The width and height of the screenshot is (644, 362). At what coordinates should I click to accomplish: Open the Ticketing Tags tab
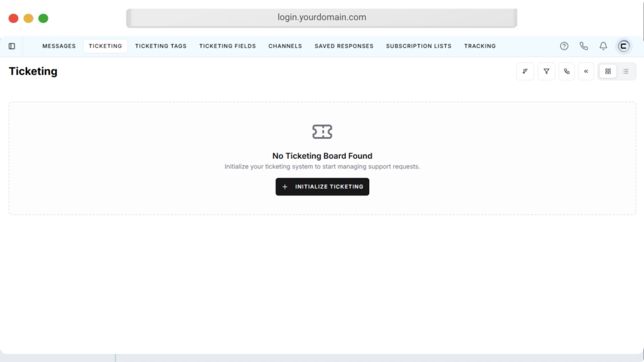tap(160, 46)
